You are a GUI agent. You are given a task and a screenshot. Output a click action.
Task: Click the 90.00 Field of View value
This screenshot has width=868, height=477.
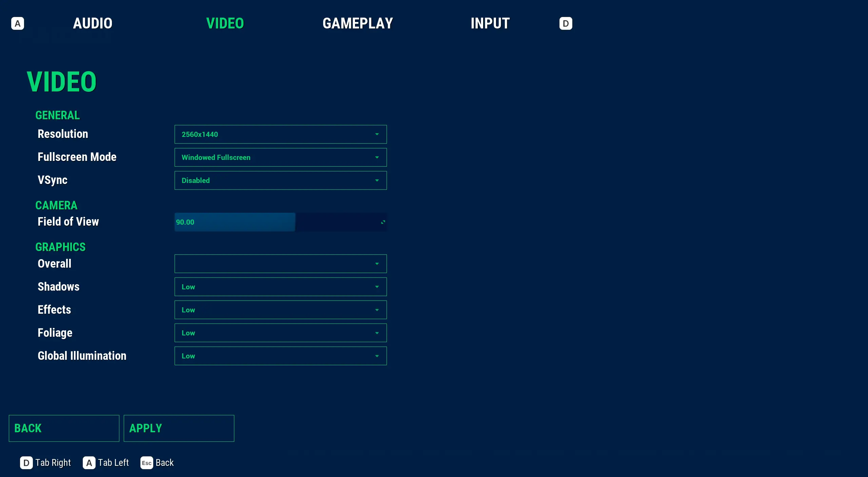(x=185, y=222)
